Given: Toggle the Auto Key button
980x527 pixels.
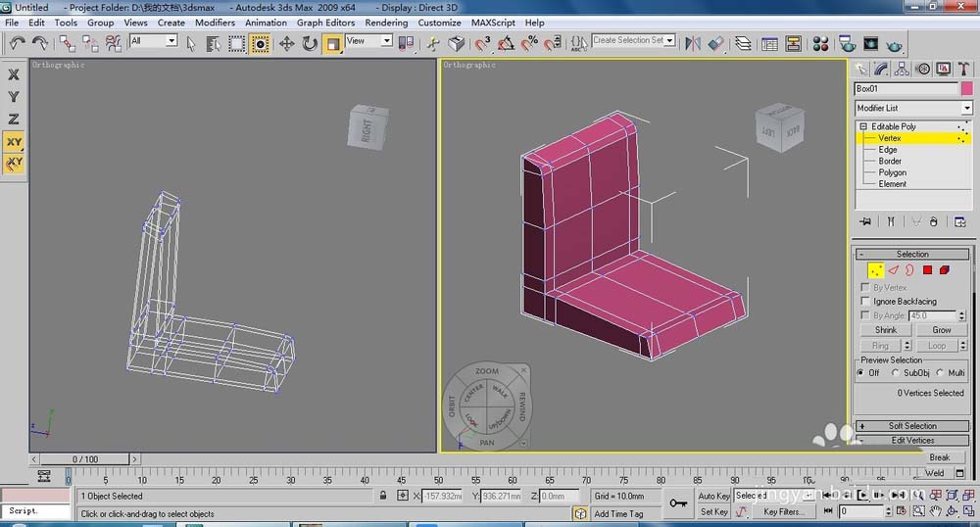Looking at the screenshot, I should pyautogui.click(x=713, y=496).
